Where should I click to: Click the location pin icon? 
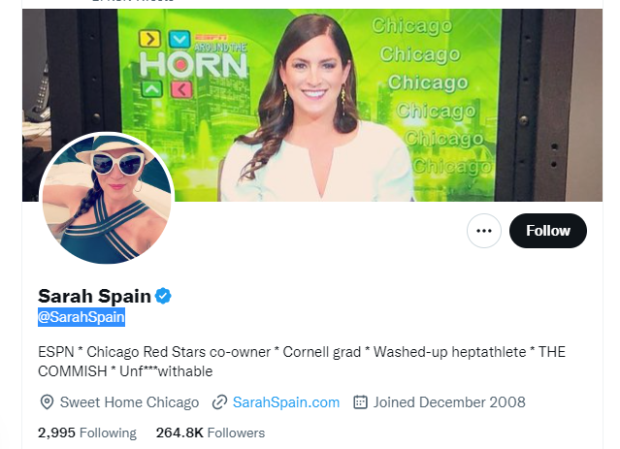(47, 402)
